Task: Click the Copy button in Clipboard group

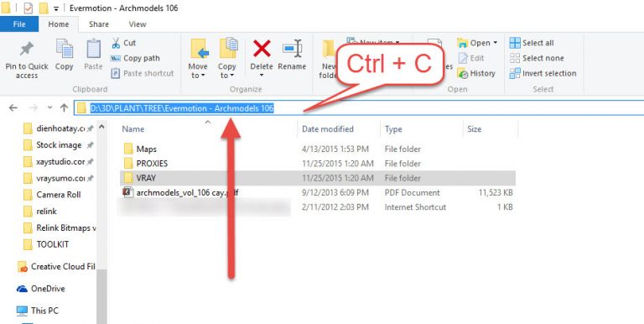Action: (x=64, y=55)
